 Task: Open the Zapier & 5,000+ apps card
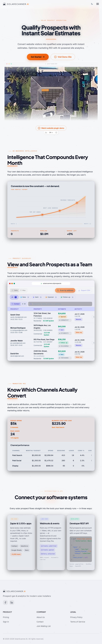(21, 542)
